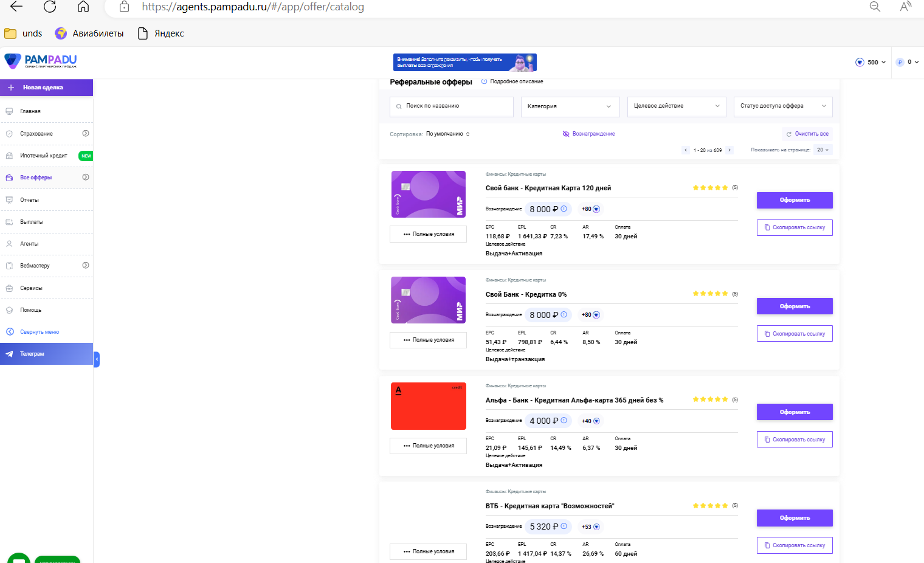Click info icon beside 8 000 ₽ for Кредитка 0%
924x563 pixels.
(564, 314)
